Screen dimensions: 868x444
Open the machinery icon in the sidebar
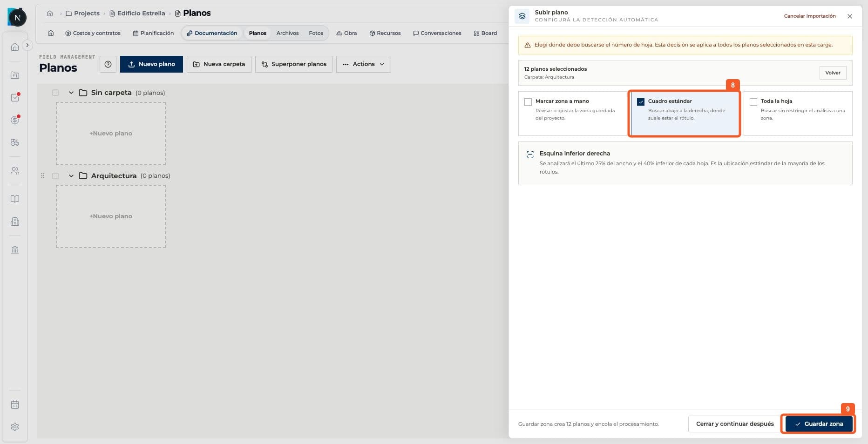15,142
